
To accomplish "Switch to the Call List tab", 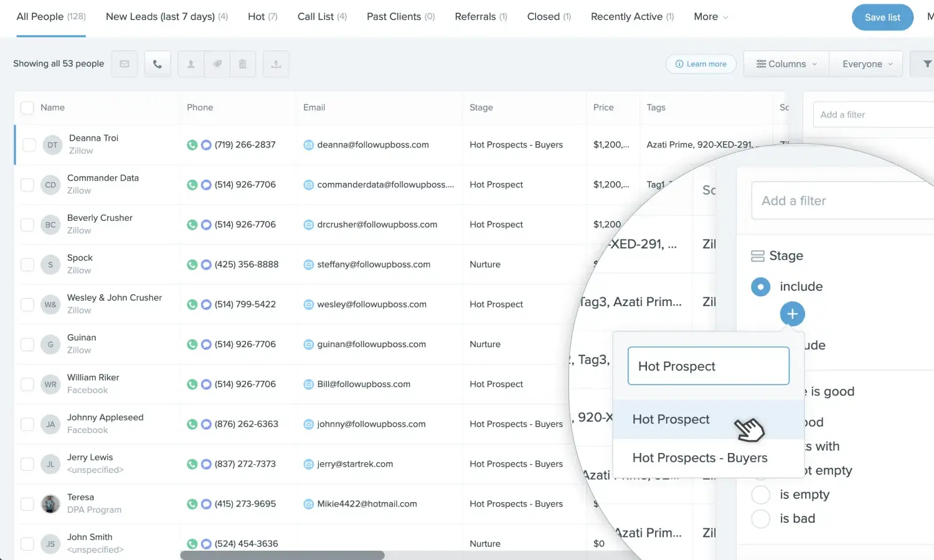I will point(321,17).
